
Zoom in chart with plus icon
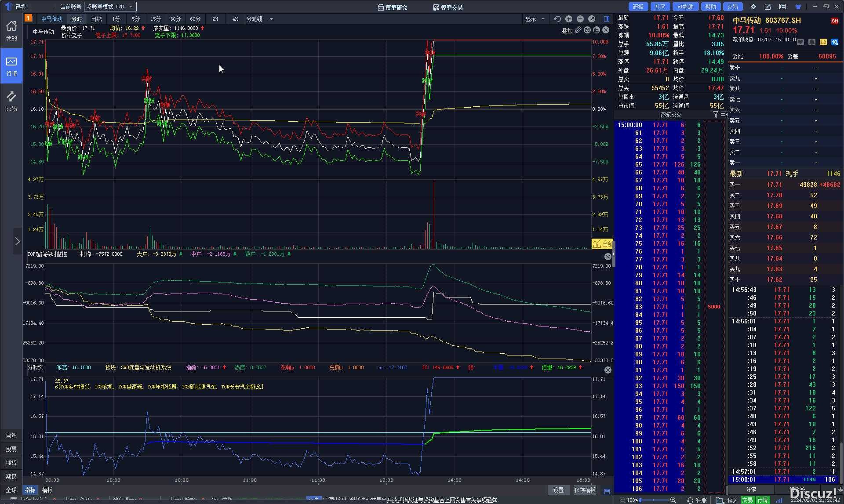click(569, 19)
